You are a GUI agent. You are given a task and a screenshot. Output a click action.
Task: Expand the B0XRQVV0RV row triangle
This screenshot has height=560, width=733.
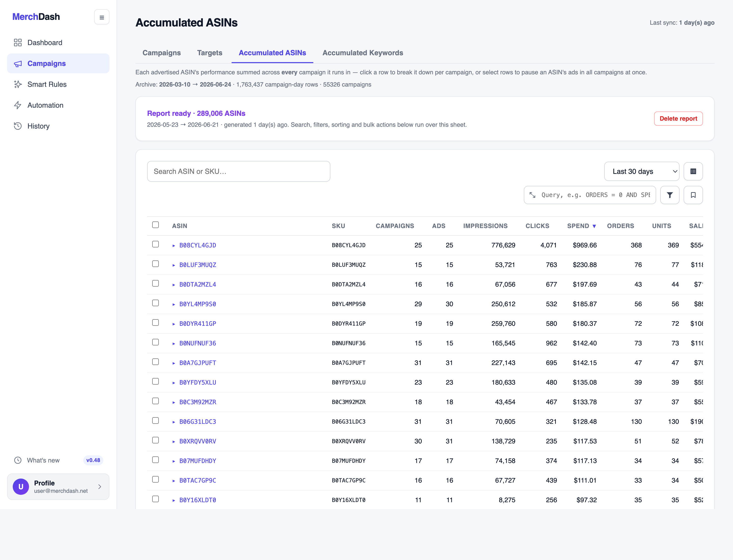174,442
